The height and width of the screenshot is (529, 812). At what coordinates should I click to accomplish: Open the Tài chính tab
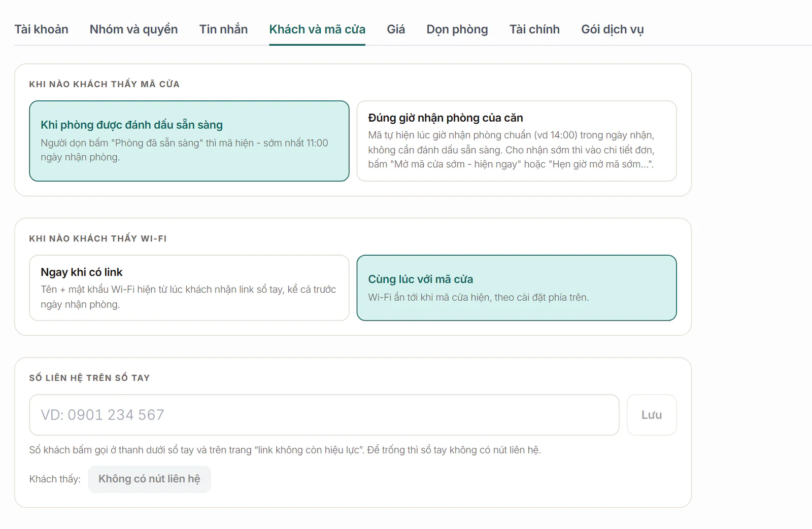534,29
